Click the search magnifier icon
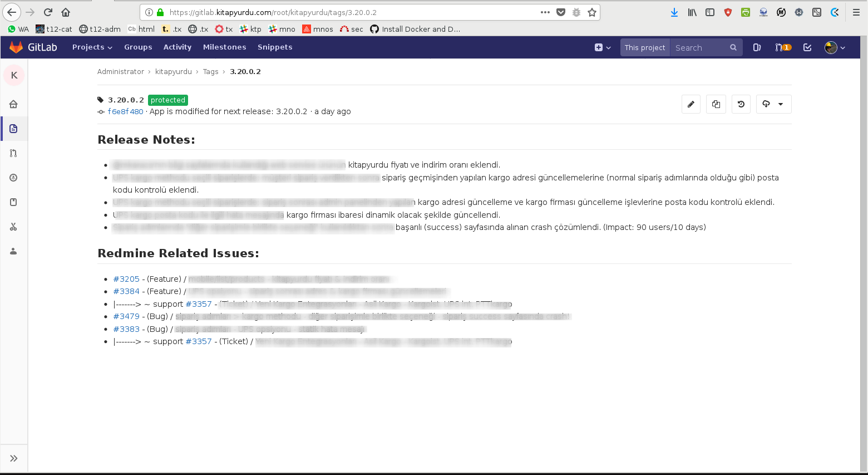 coord(733,47)
